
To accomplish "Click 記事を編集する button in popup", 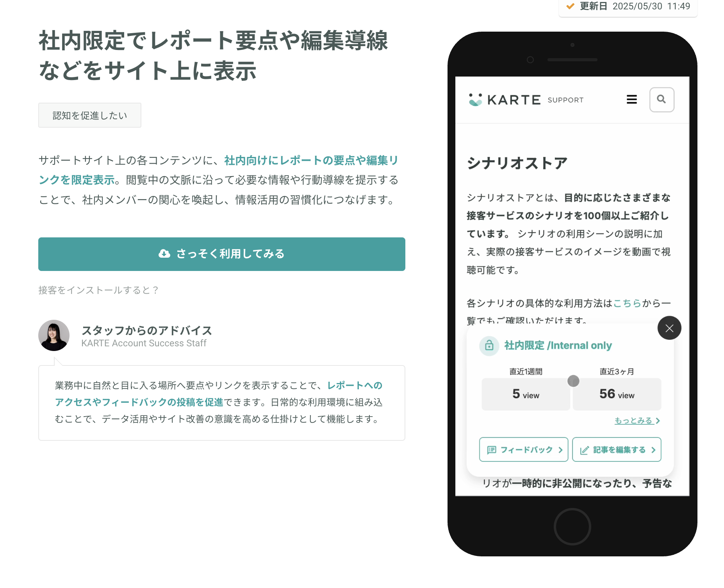I will tap(617, 449).
